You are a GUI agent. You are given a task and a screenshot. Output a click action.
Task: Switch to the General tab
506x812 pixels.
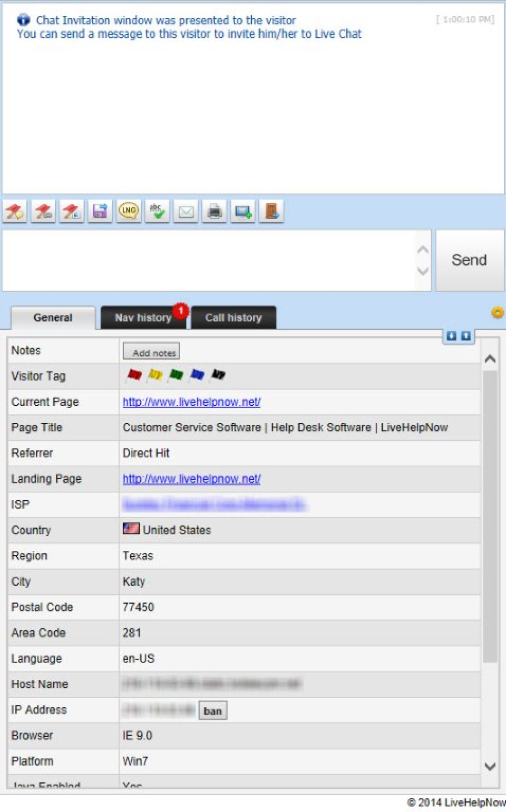[53, 318]
